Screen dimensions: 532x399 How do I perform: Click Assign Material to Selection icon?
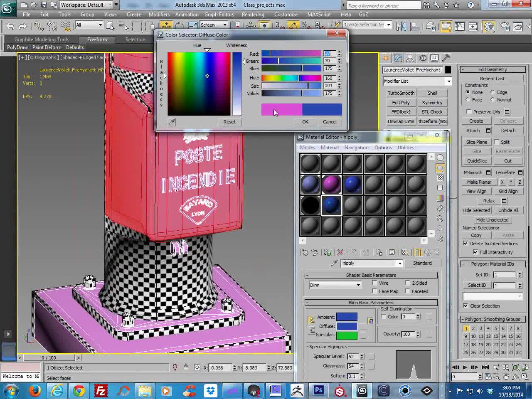pos(328,252)
